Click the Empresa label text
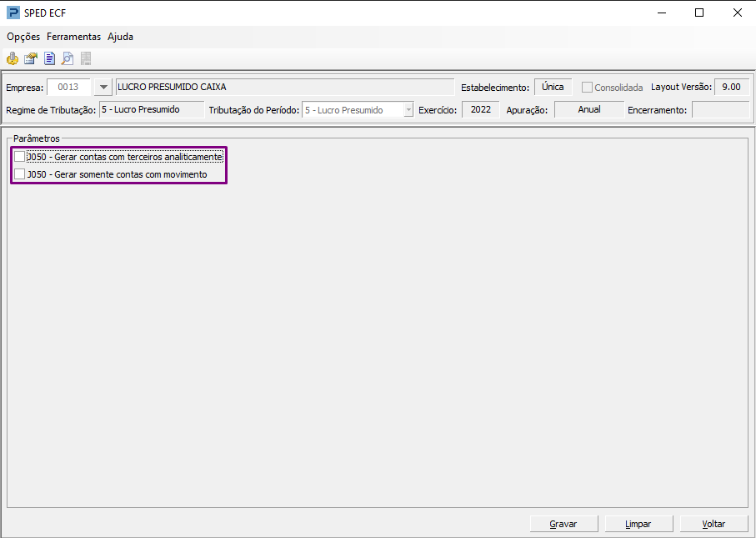This screenshot has width=756, height=538. click(25, 88)
